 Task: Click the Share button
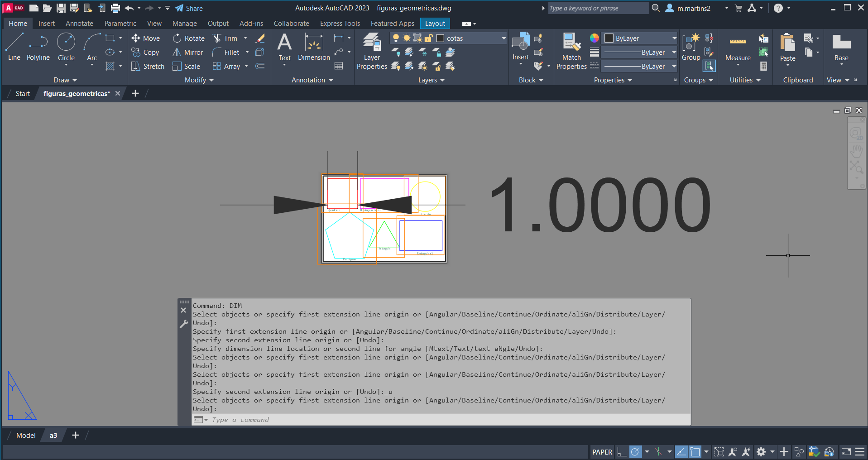click(189, 8)
